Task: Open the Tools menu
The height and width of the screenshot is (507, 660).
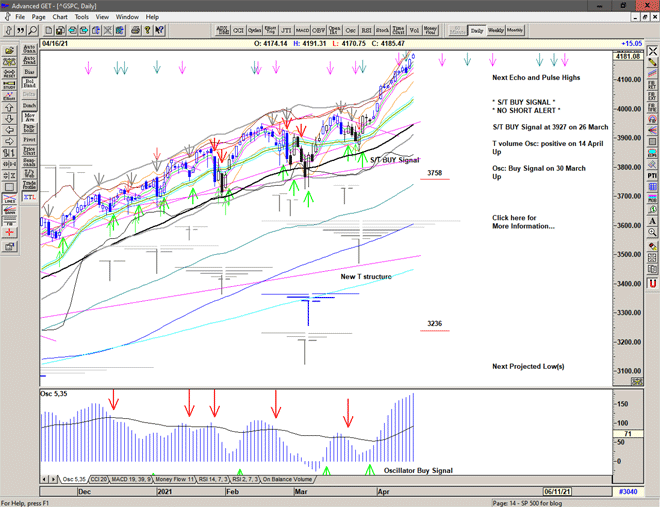Action: click(82, 17)
